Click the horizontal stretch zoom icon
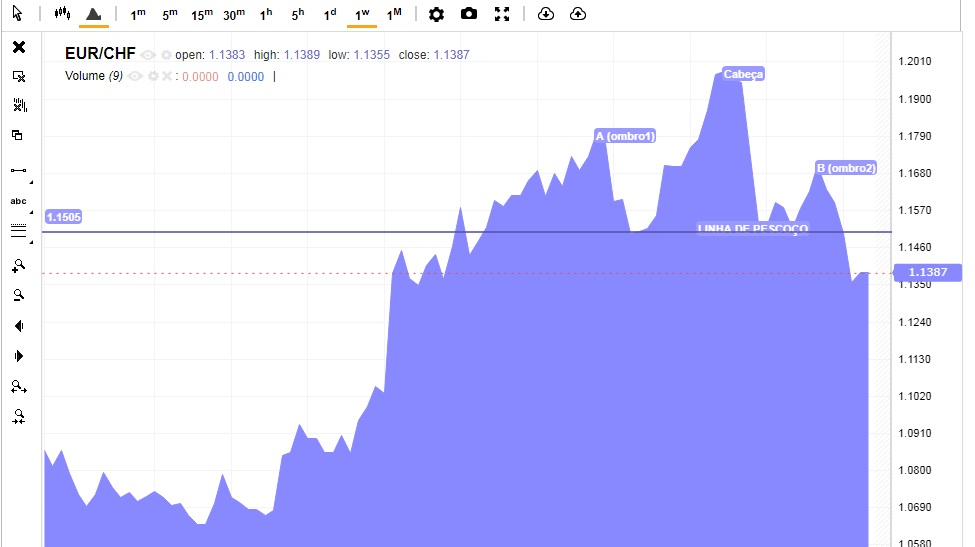The width and height of the screenshot is (975, 547). 19,387
